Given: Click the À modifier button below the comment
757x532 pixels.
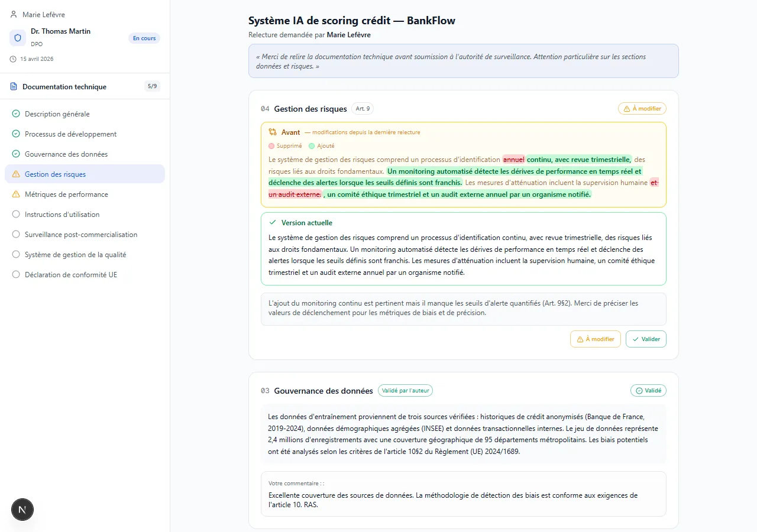Looking at the screenshot, I should coord(595,339).
